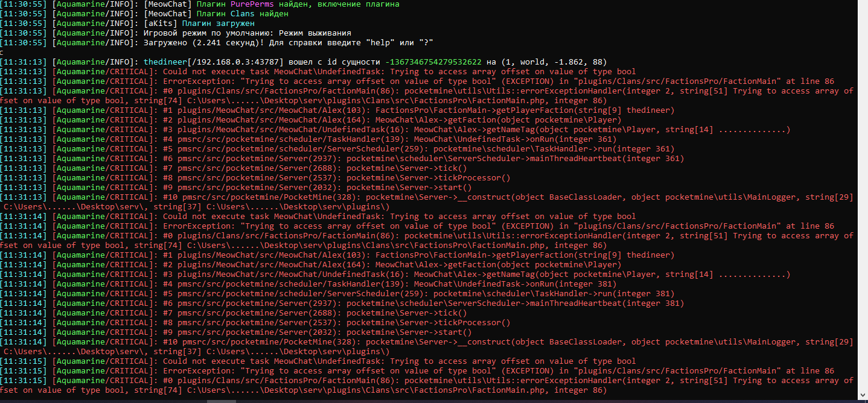
Task: Click the lone "c" character line
Action: point(2,52)
